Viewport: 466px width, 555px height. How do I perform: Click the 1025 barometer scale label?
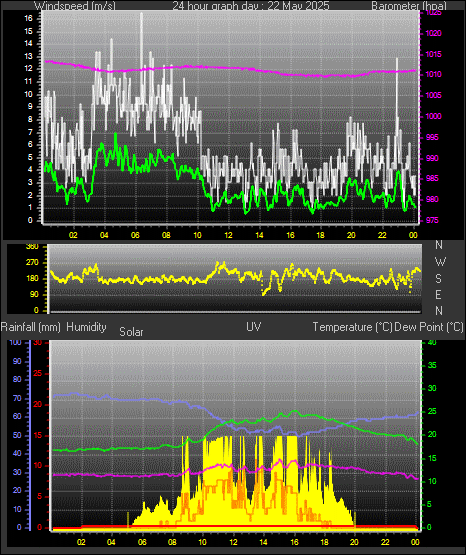pyautogui.click(x=433, y=13)
